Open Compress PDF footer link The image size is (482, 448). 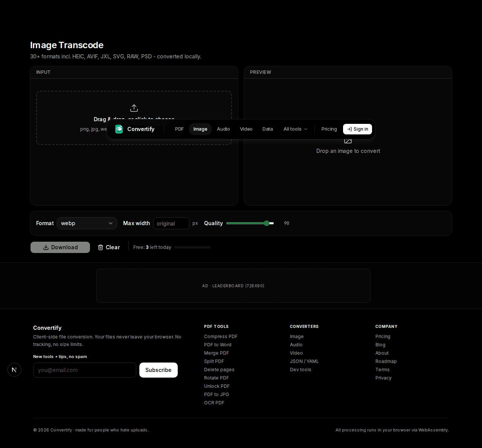tap(221, 337)
